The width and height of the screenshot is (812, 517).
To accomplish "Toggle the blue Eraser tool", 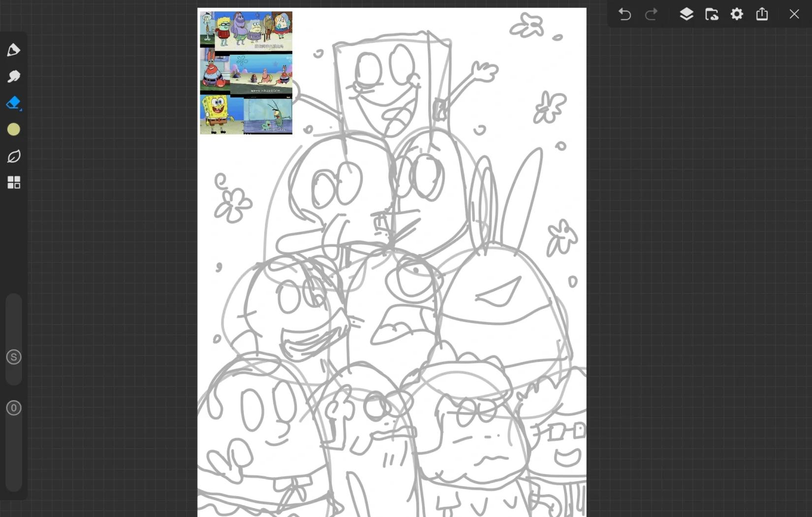I will click(x=14, y=102).
